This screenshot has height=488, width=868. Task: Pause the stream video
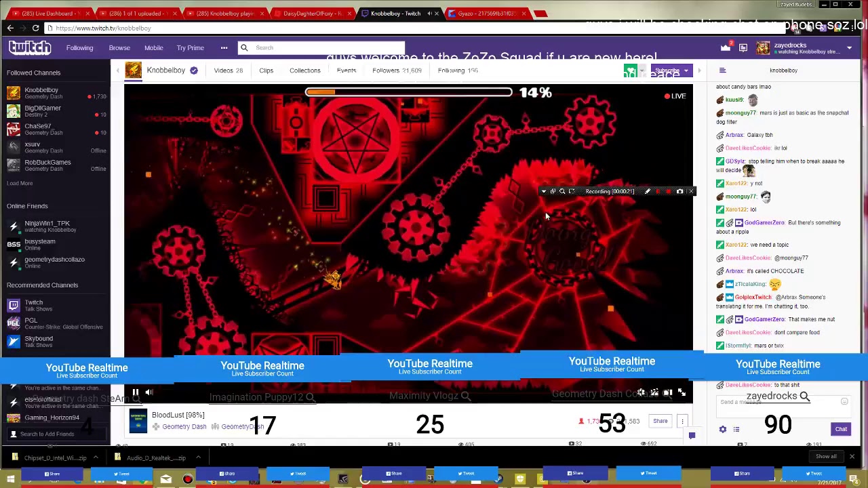[x=135, y=392]
